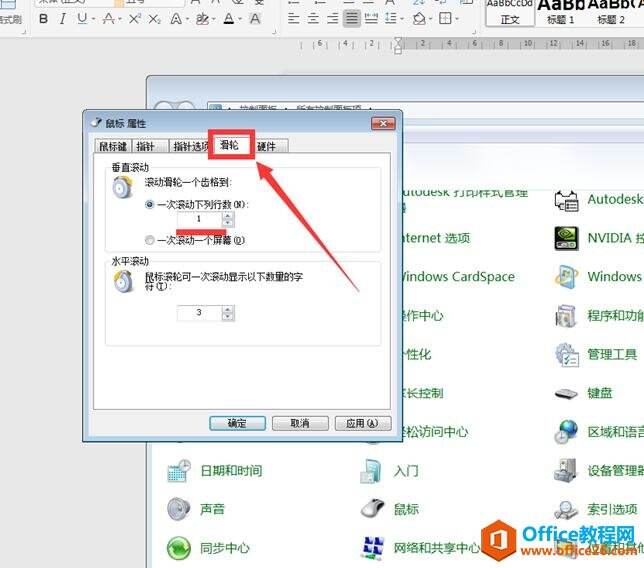Align text left in the ribbon

(x=293, y=18)
